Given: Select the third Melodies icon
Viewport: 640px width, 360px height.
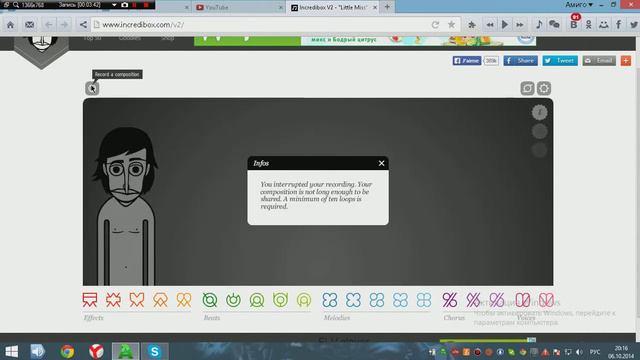Looking at the screenshot, I should click(x=377, y=300).
